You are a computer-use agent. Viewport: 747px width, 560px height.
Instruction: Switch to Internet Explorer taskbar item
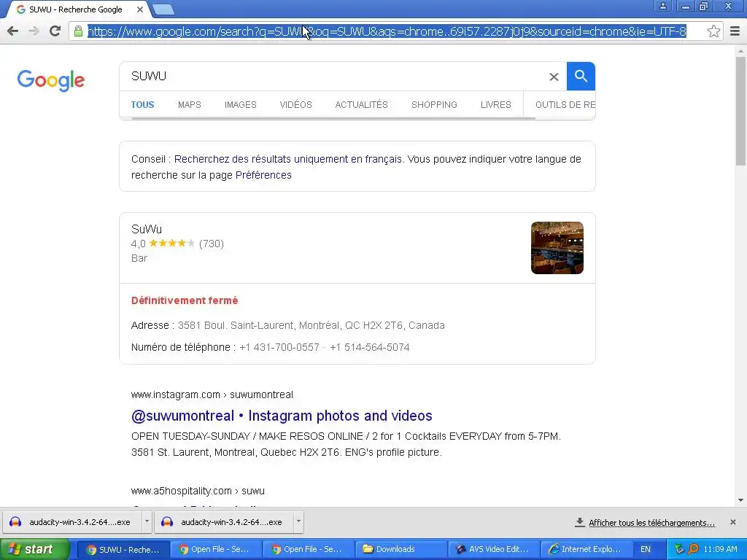point(587,550)
